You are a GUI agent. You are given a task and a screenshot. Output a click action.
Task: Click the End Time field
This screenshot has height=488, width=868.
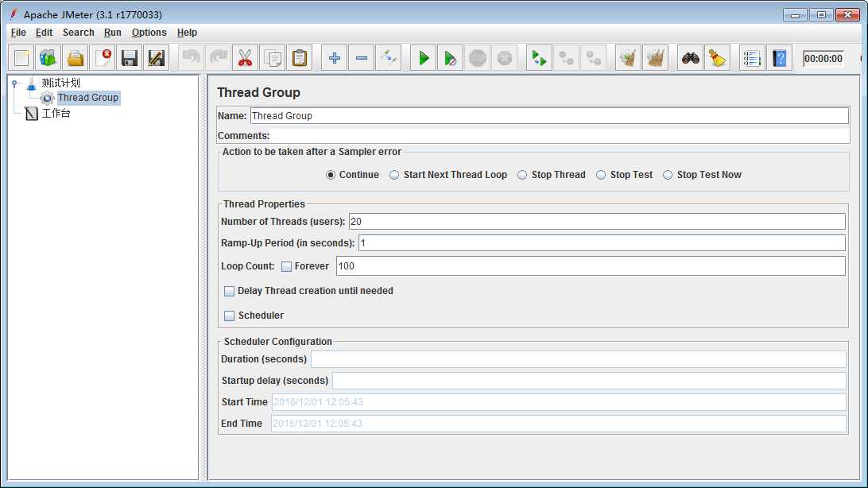tap(559, 424)
